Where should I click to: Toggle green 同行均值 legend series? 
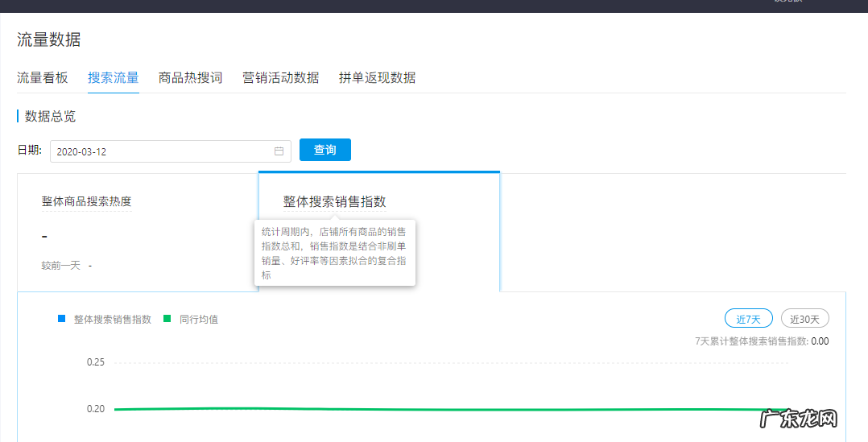(x=191, y=319)
